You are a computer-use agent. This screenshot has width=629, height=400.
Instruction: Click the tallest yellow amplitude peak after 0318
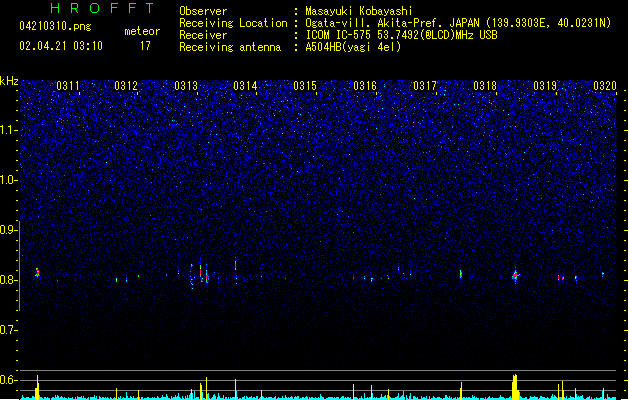point(515,387)
